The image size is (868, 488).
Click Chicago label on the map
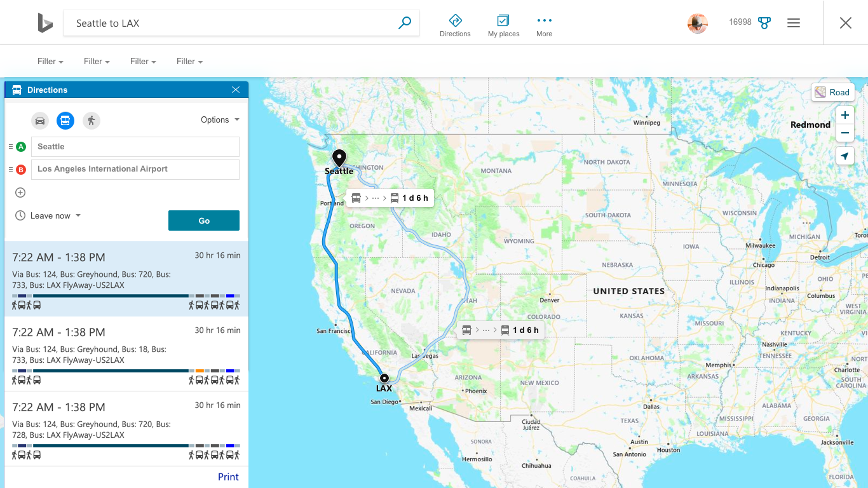coord(764,265)
